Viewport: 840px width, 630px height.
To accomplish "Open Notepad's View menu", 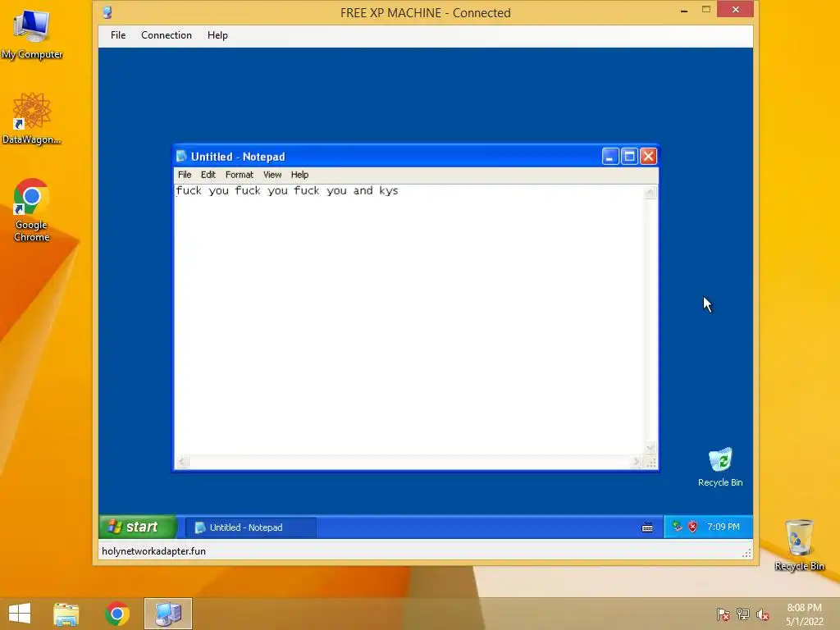I will 272,175.
